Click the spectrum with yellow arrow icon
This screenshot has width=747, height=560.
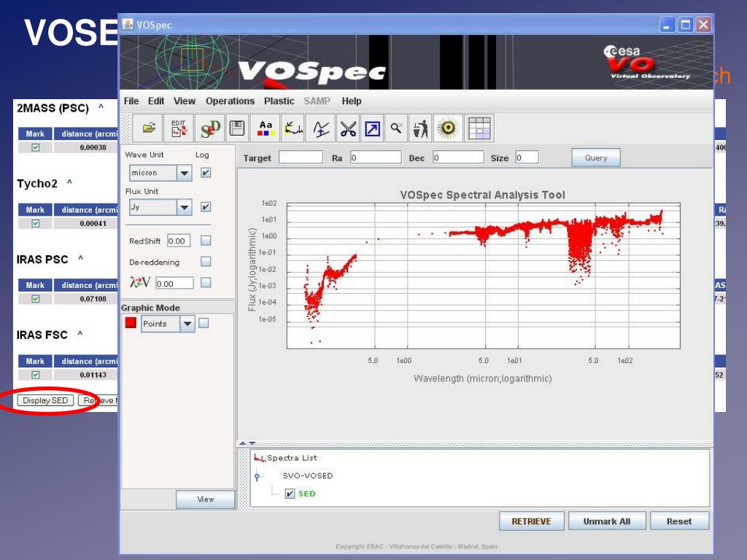[x=293, y=128]
